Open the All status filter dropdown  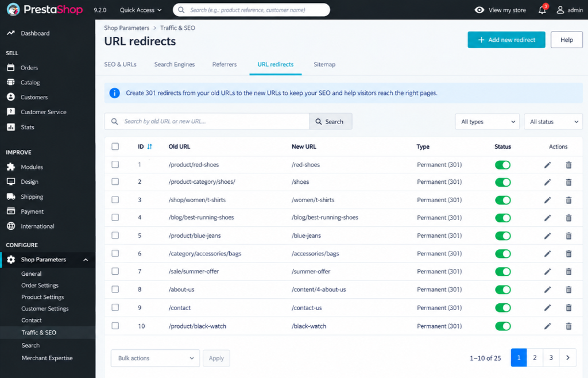[x=553, y=122]
